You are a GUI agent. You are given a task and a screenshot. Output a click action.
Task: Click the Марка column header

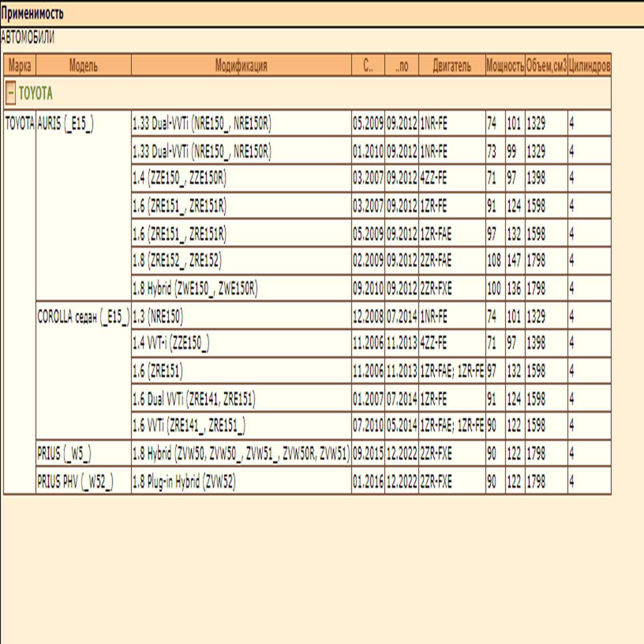[20, 66]
